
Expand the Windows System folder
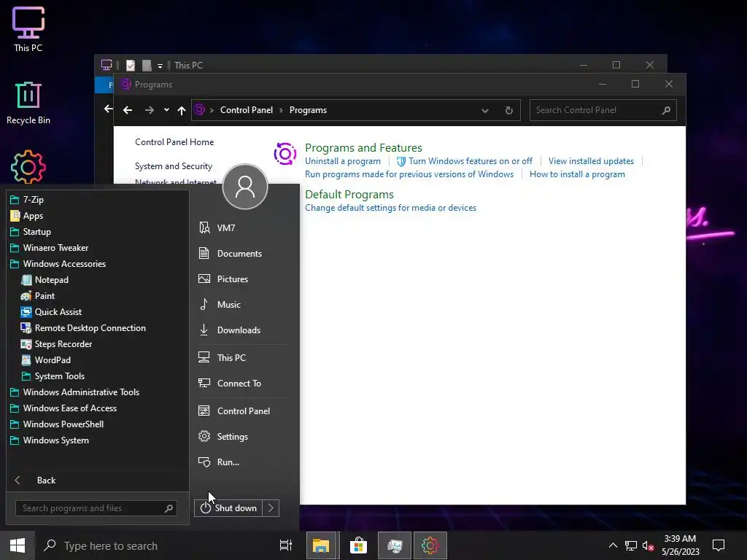49,440
